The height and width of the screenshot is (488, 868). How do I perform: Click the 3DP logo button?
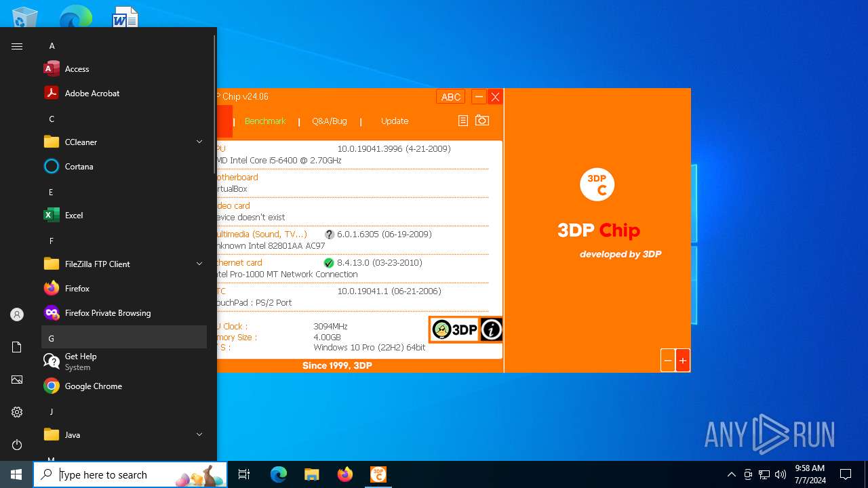[454, 329]
